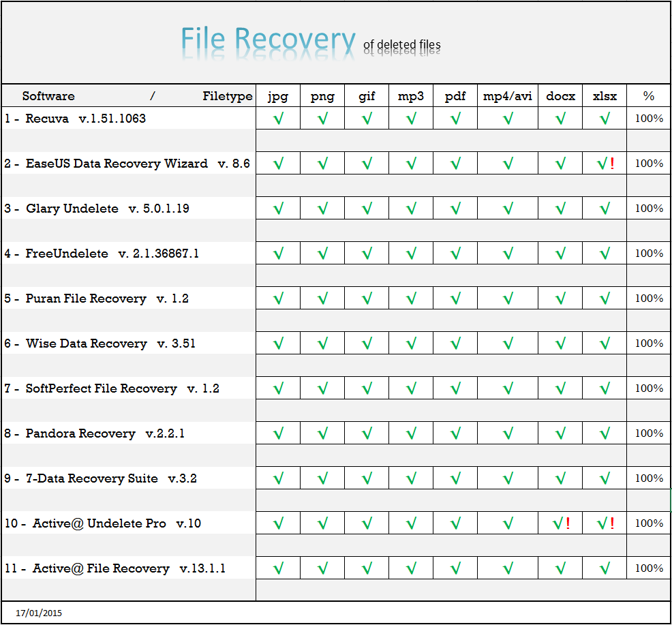
Task: Click the Recuva jpg checkmark
Action: 278,119
